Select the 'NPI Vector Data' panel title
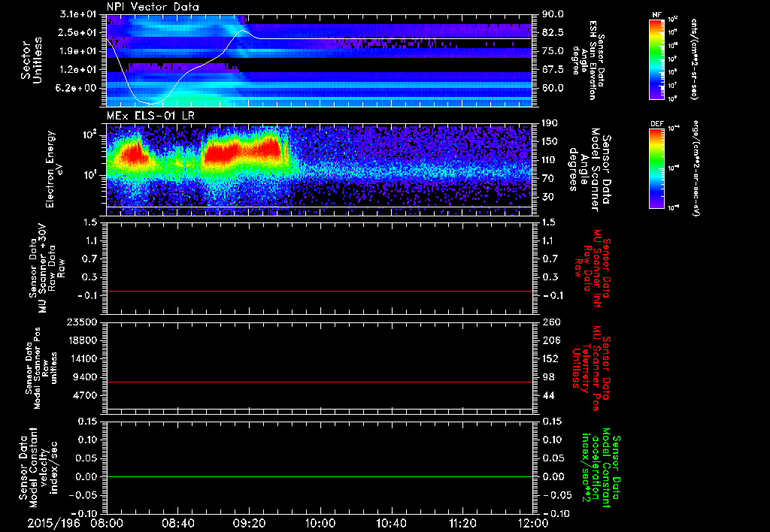This screenshot has height=532, width=770. [x=153, y=7]
